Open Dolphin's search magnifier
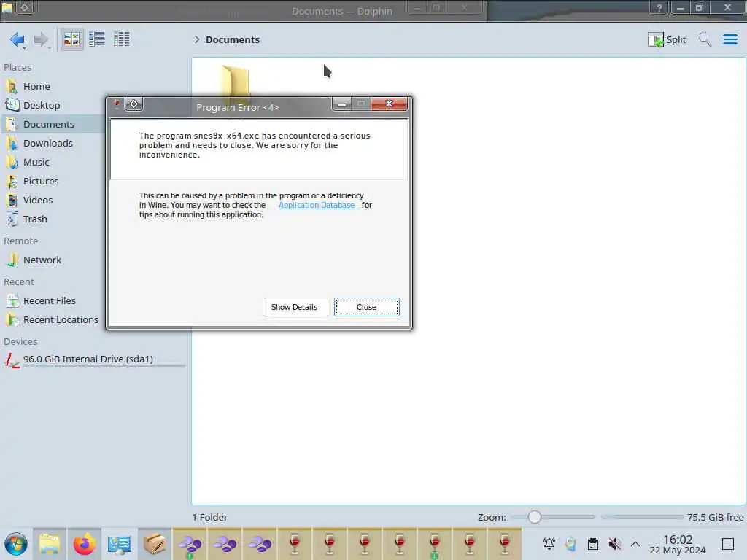 coord(705,39)
